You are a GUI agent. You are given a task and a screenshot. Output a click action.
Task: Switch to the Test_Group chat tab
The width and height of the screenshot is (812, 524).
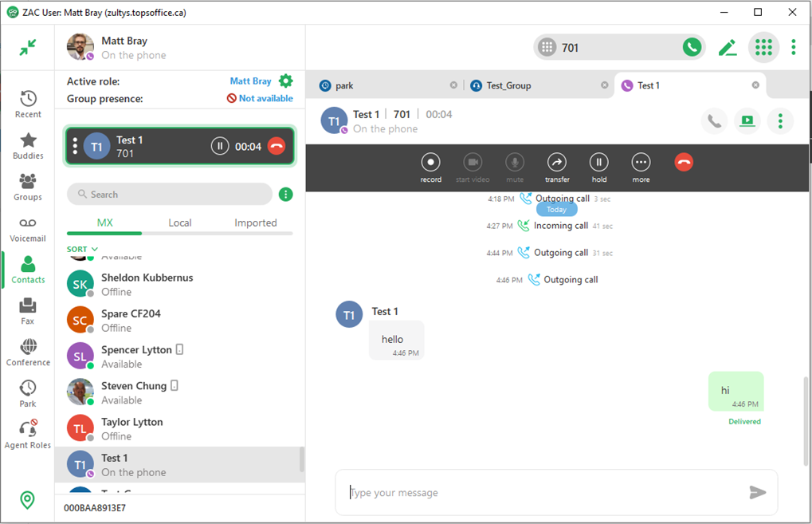coord(508,85)
